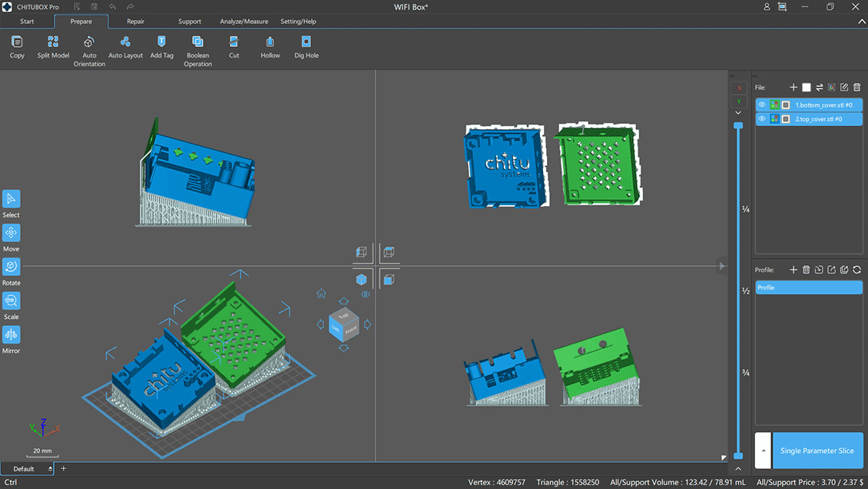The image size is (868, 489).
Task: Select the Profile entry in list
Action: coord(809,288)
